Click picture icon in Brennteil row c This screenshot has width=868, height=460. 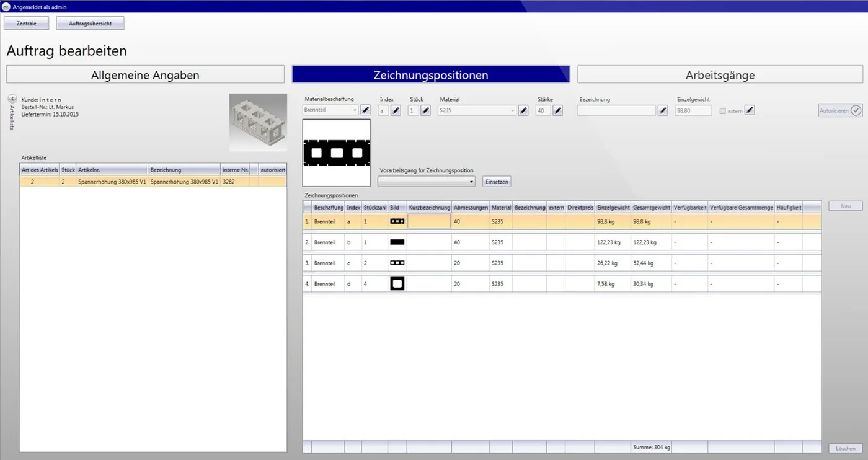397,263
